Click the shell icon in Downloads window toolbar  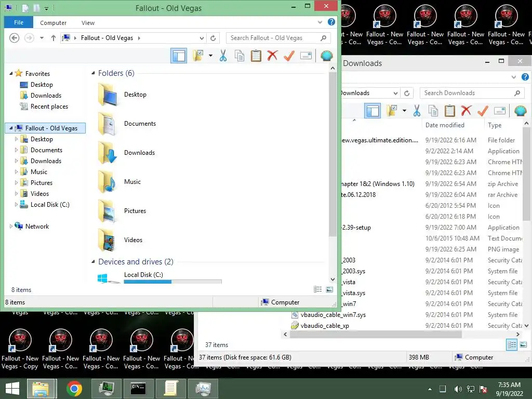coord(521,111)
